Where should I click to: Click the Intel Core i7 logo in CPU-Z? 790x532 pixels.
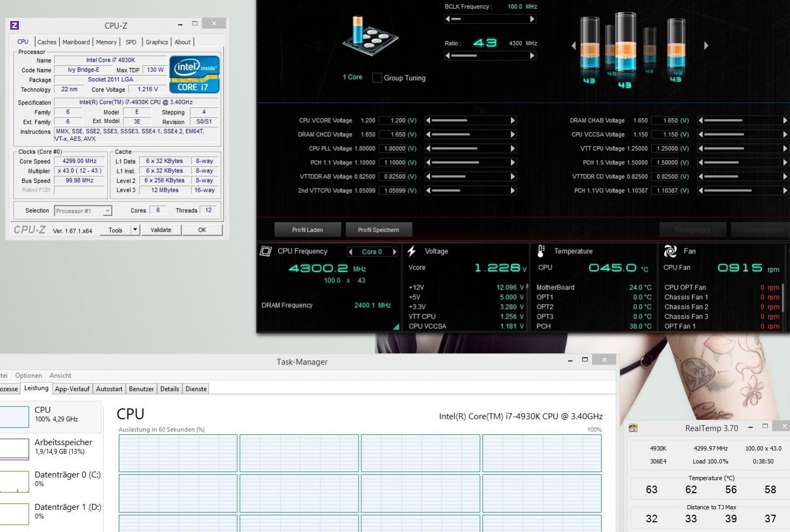[195, 75]
